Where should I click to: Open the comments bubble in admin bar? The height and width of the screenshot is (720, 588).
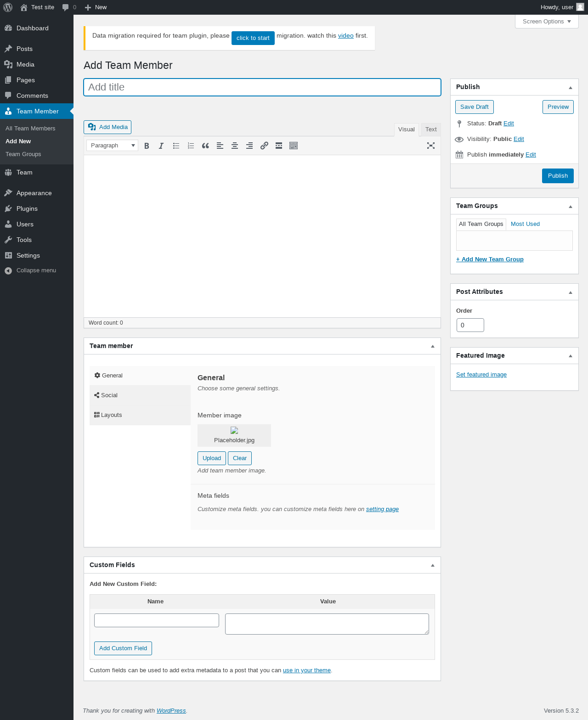click(69, 7)
